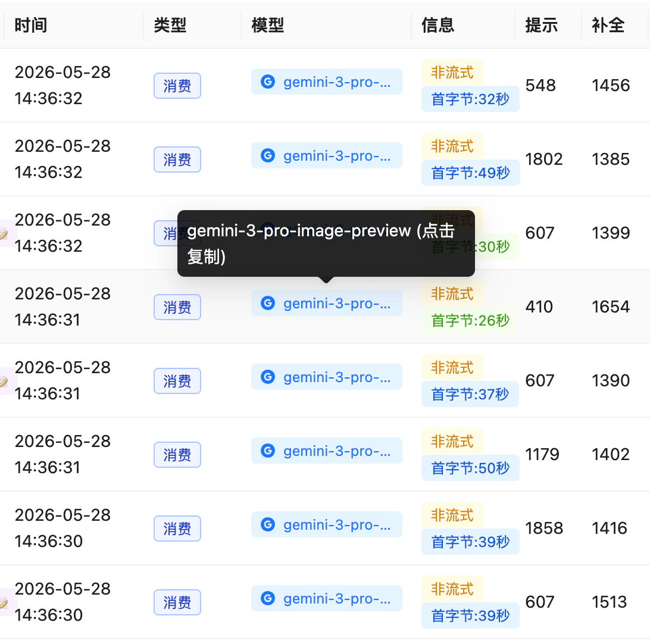The image size is (650, 644).
Task: Click the completion value 1390
Action: click(611, 380)
